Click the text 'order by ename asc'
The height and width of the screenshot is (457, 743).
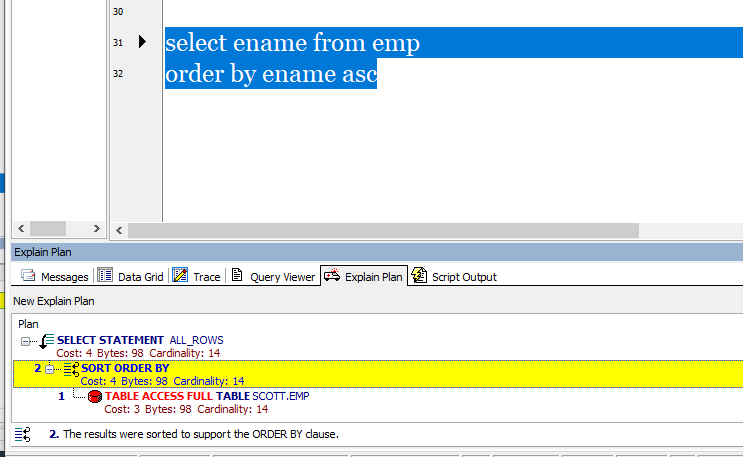[271, 73]
